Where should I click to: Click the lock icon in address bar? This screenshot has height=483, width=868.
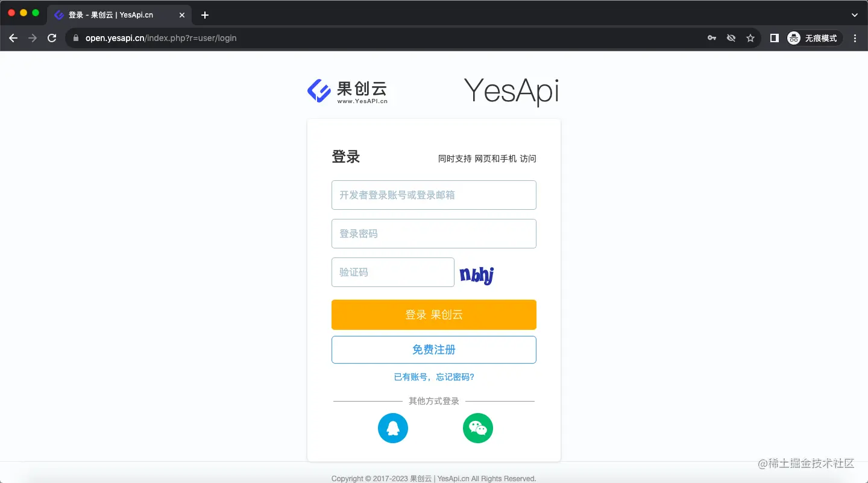pos(75,38)
